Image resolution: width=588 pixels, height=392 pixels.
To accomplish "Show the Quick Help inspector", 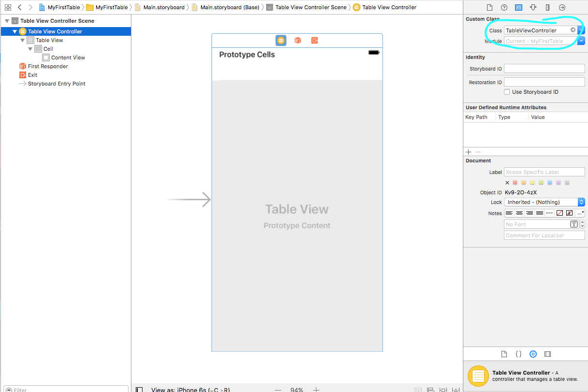I will 504,7.
